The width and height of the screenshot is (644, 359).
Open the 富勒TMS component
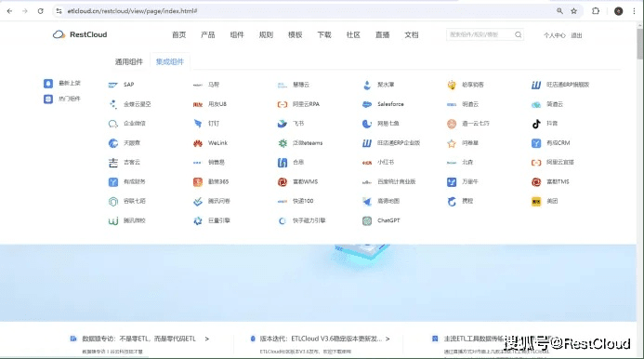(550, 181)
